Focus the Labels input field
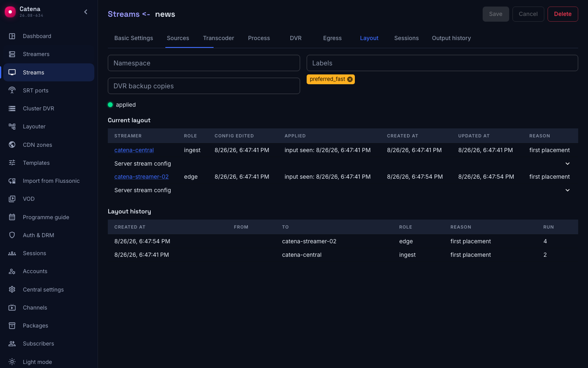 (442, 63)
